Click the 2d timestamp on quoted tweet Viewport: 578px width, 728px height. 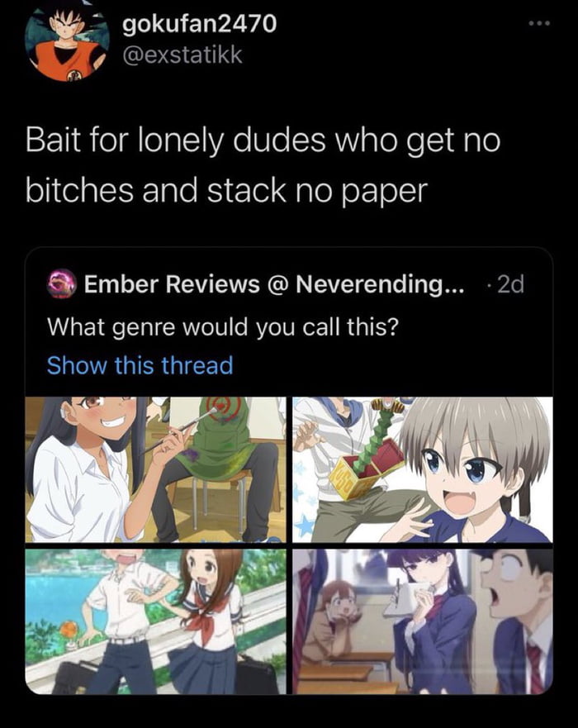(x=510, y=284)
